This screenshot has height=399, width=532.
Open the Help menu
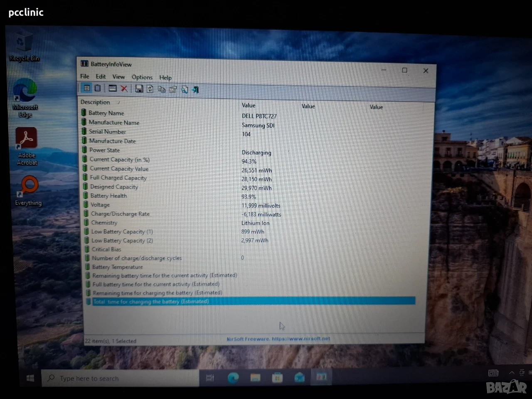[165, 78]
